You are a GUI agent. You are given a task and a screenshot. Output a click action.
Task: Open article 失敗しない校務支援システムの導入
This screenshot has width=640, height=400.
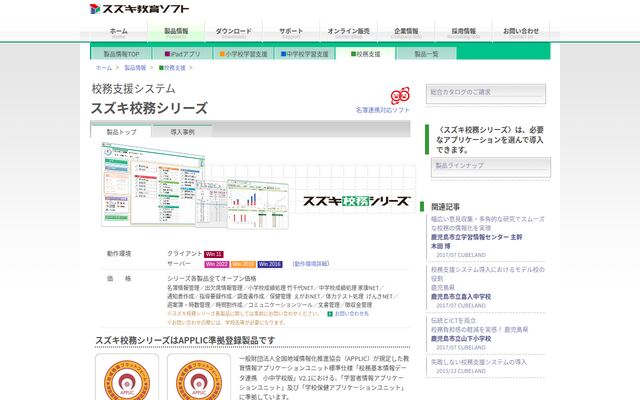pyautogui.click(x=479, y=362)
